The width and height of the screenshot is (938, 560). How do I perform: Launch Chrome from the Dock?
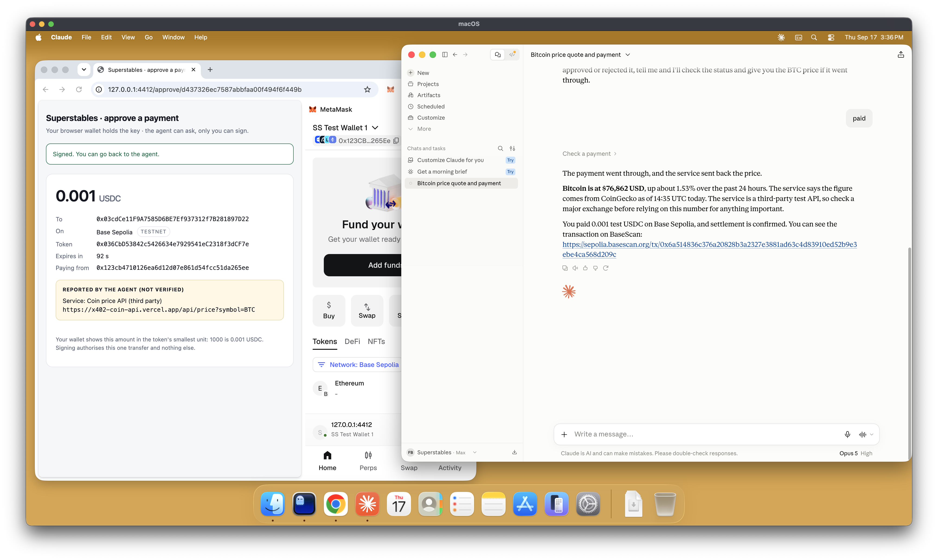[335, 504]
